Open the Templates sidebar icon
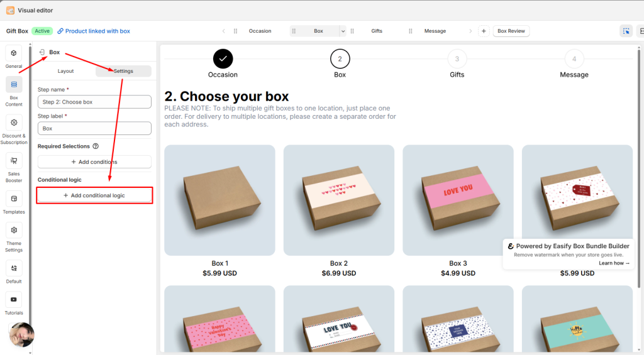The width and height of the screenshot is (644, 355). pyautogui.click(x=14, y=199)
